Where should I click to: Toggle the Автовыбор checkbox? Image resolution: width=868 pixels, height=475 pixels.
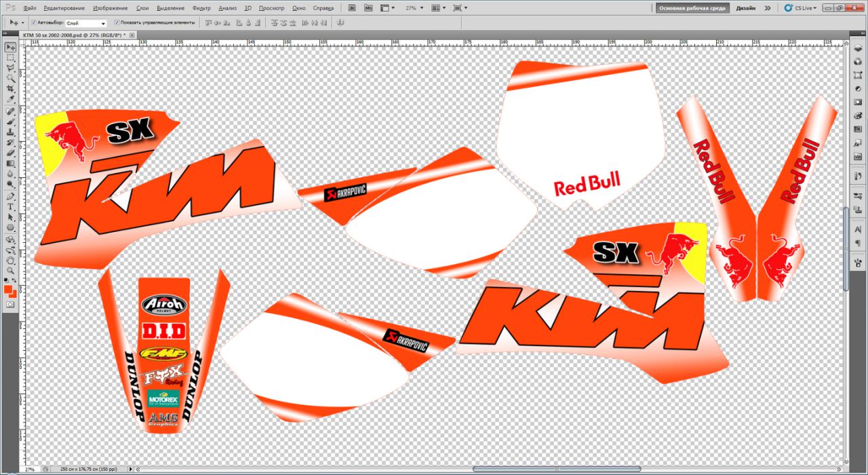[x=34, y=22]
